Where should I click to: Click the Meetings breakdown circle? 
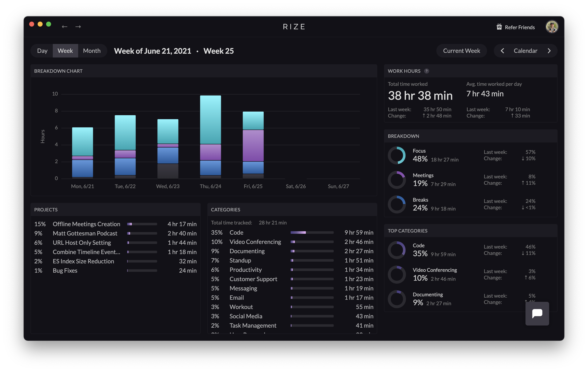tap(397, 180)
